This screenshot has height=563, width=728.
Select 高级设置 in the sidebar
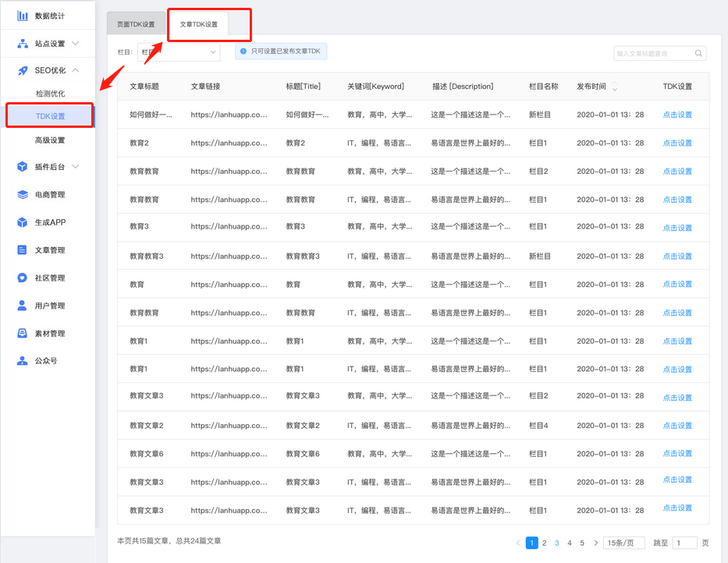[50, 140]
